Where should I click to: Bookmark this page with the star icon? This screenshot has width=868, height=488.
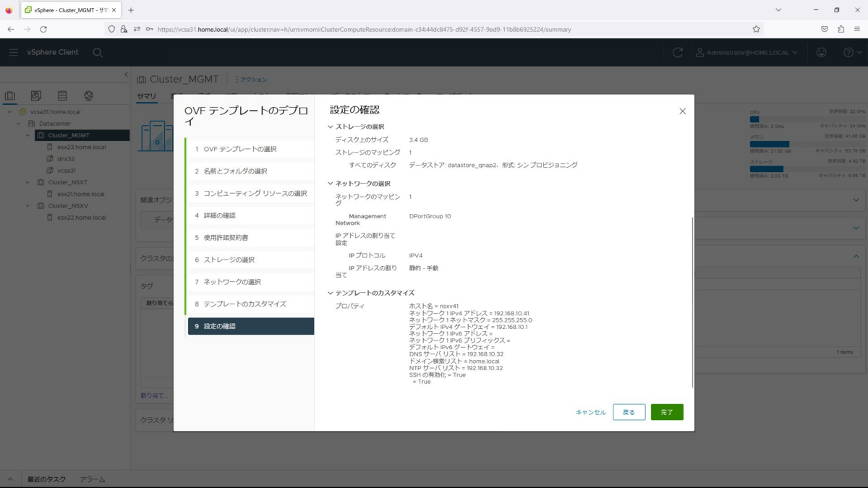[x=756, y=29]
